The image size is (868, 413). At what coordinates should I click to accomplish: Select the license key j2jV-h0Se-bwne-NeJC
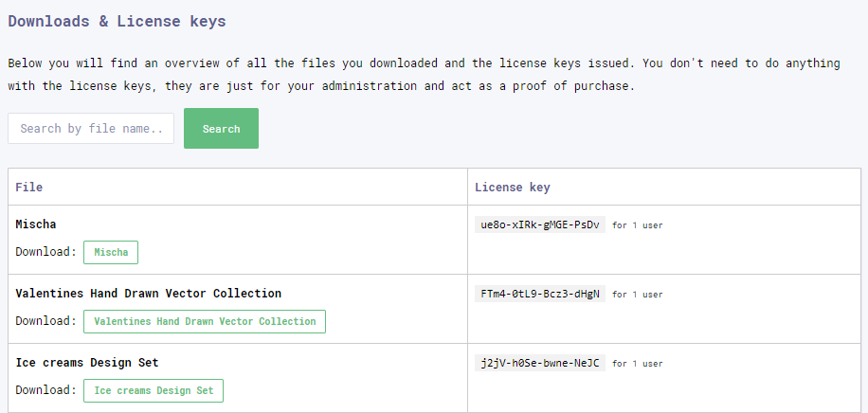point(540,363)
